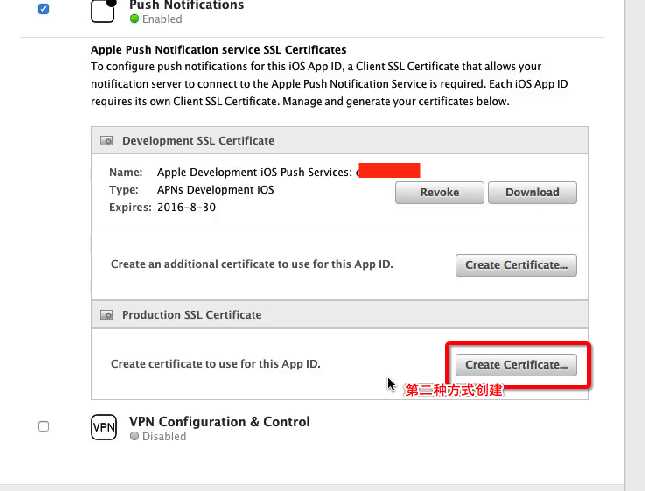645x491 pixels.
Task: Click 'Apple Development iOS Push Services:' name
Action: [x=254, y=172]
